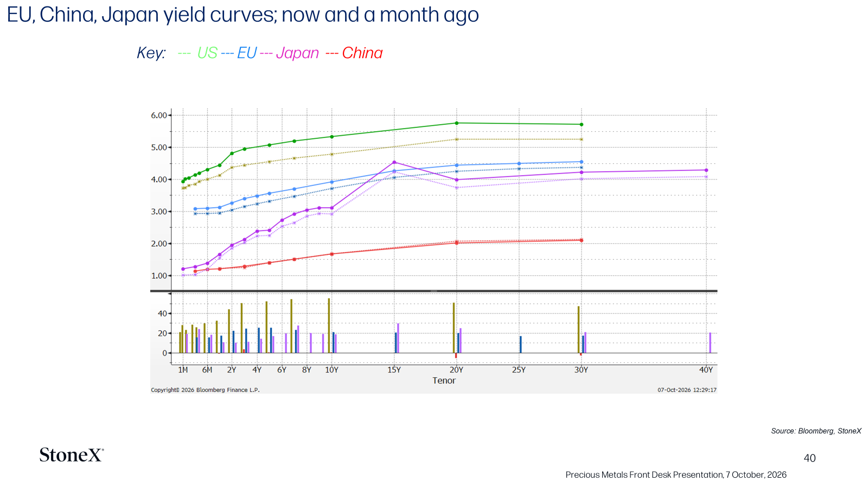868x488 pixels.
Task: Click the 'Tenor' axis title
Action: point(444,381)
